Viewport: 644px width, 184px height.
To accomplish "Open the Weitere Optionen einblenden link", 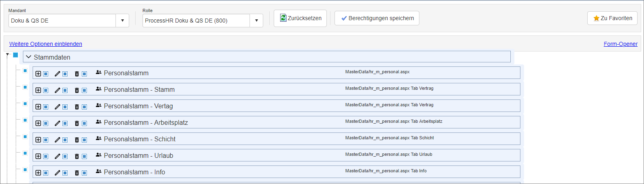I will point(45,44).
